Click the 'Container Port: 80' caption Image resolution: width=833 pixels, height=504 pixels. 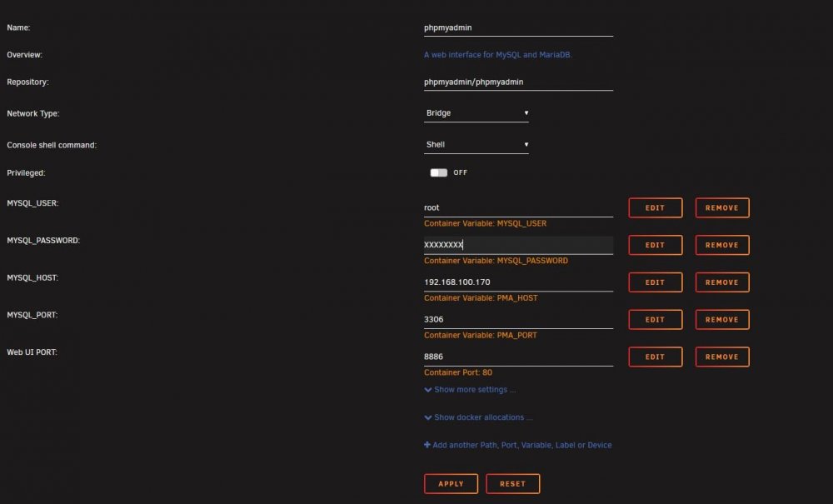coord(458,372)
